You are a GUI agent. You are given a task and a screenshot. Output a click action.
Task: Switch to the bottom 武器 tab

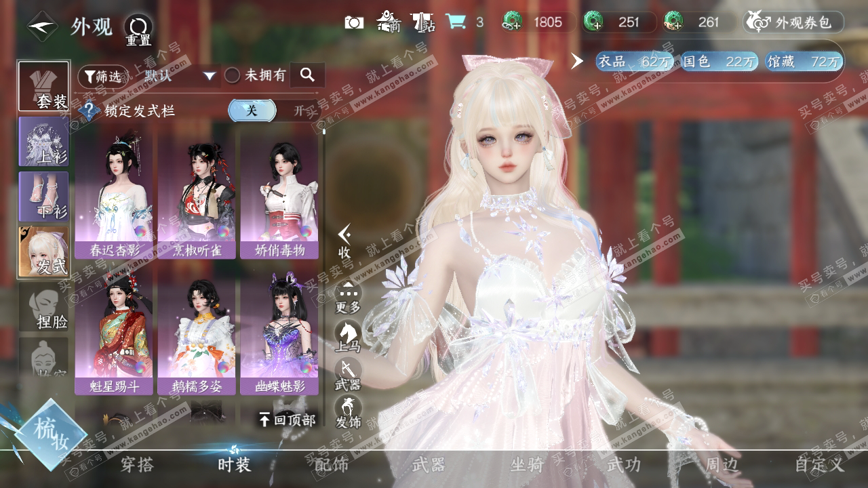coord(429,465)
